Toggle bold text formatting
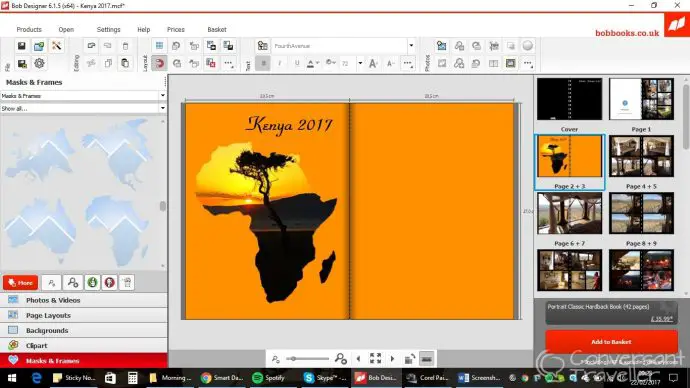This screenshot has width=690, height=388. point(263,63)
